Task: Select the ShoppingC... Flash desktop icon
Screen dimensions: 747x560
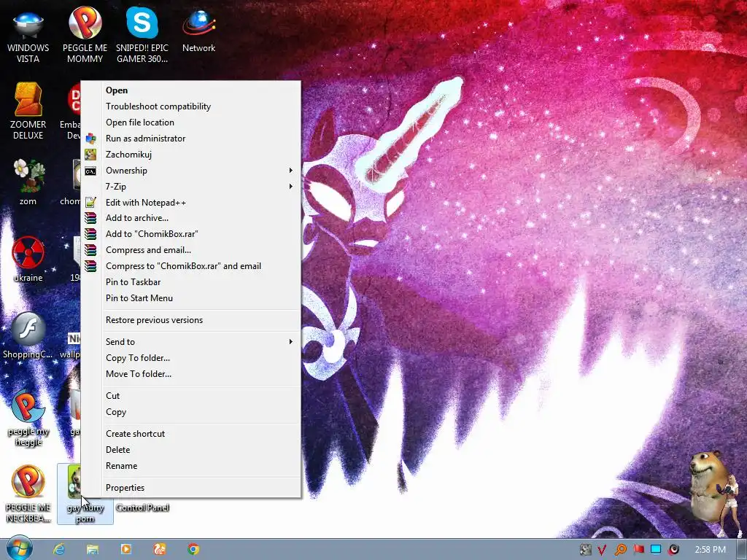Action: [28, 335]
